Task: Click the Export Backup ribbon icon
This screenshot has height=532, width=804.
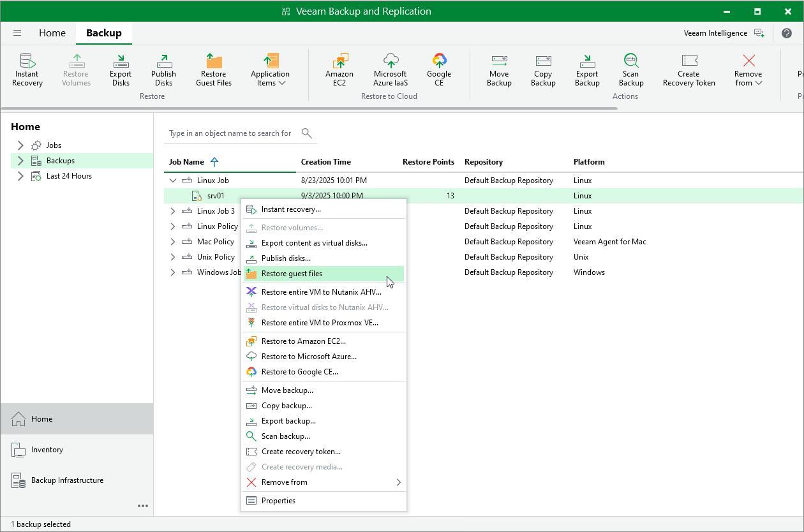Action: click(x=587, y=70)
